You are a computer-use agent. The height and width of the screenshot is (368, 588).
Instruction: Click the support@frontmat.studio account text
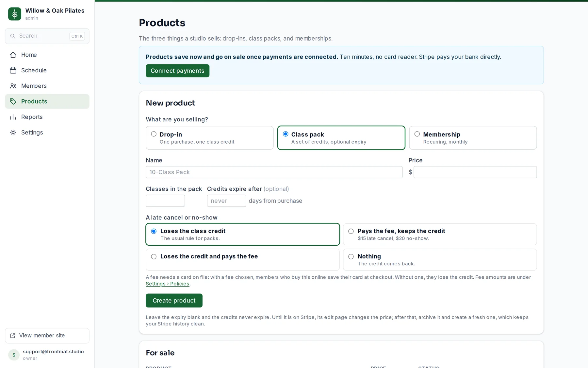pyautogui.click(x=53, y=352)
